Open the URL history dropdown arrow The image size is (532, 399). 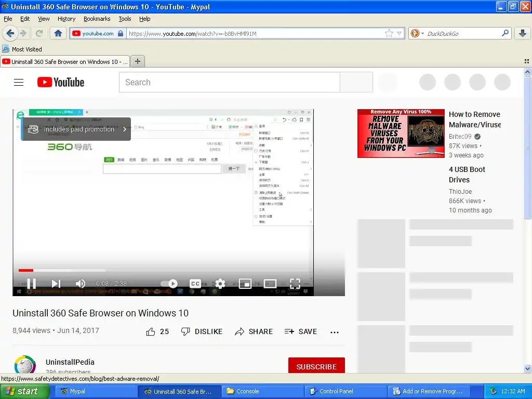tap(400, 33)
